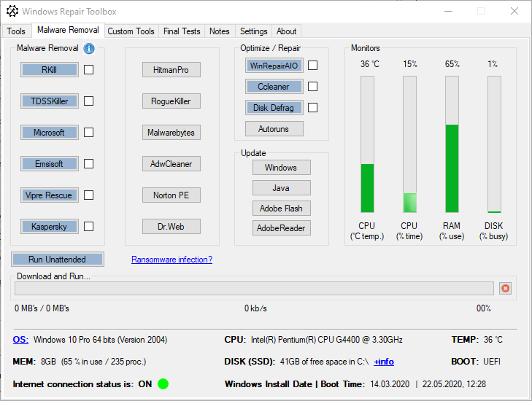
Task: Click the Windows 10 Pro 64 bits text
Action: pos(100,339)
